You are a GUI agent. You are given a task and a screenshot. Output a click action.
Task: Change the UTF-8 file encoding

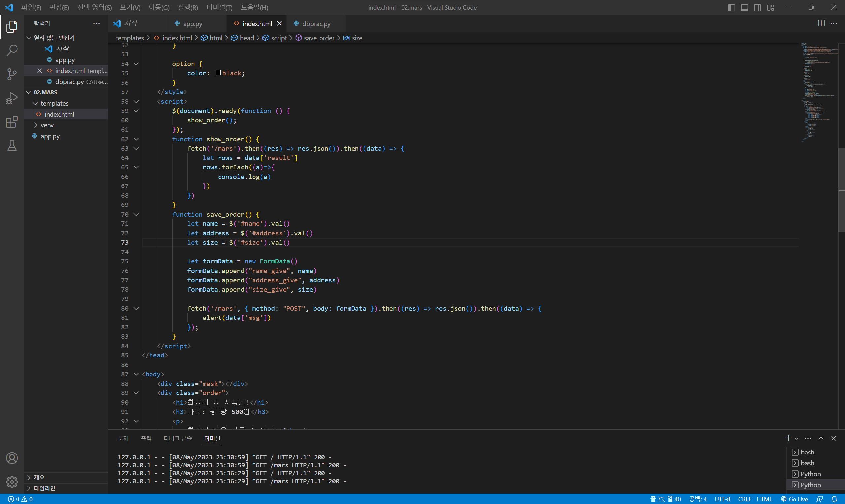click(722, 499)
